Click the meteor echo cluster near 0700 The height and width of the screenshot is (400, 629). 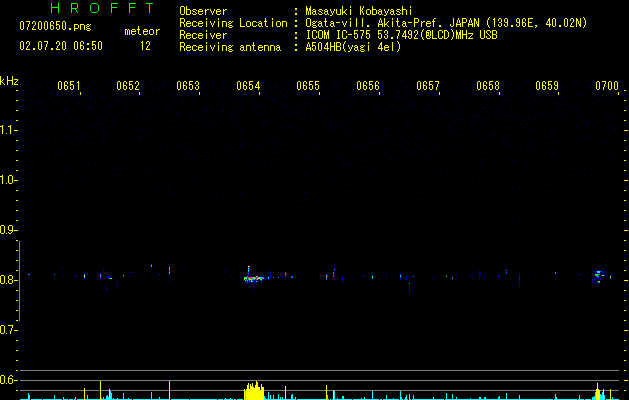[x=599, y=276]
